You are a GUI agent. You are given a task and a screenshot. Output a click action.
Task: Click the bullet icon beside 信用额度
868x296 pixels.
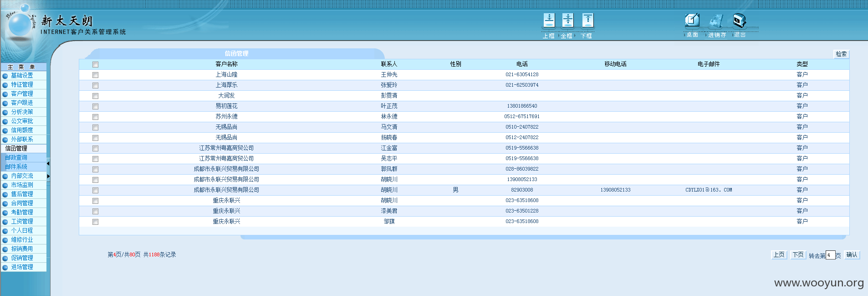click(5, 130)
